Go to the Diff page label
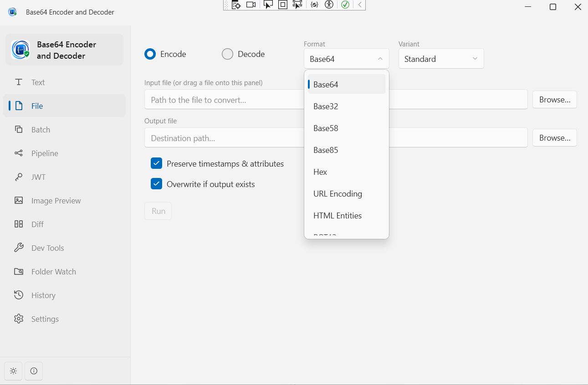Screen dimensions: 588x385 point(38,224)
